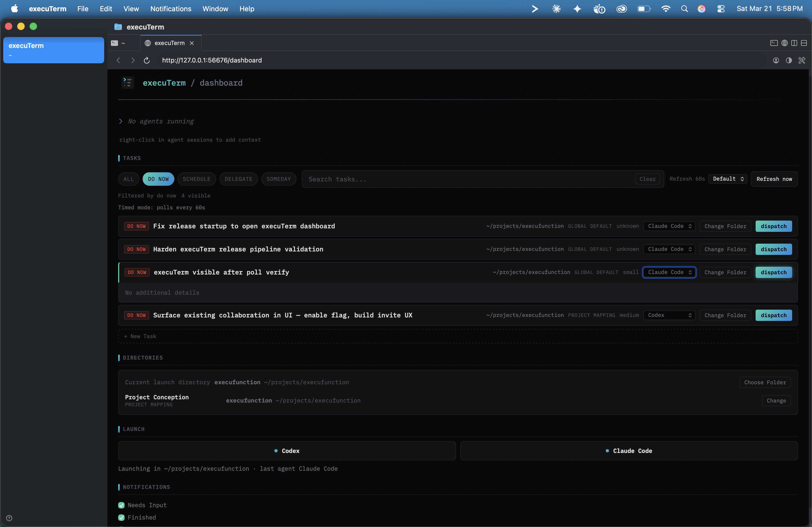This screenshot has width=812, height=527.
Task: Toggle the Finished notification checkbox
Action: [121, 517]
